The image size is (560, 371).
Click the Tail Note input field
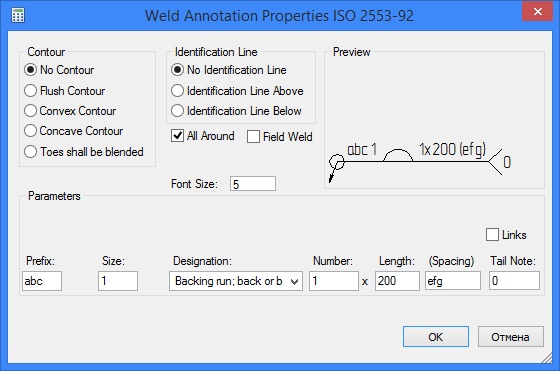514,281
